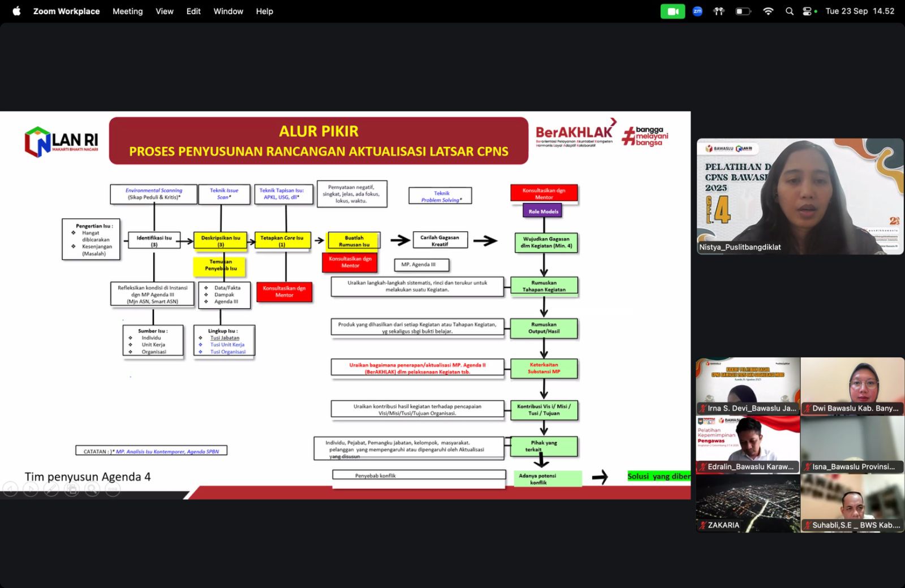
Task: Click the previous slide arrow in slideshow controls
Action: click(10, 490)
